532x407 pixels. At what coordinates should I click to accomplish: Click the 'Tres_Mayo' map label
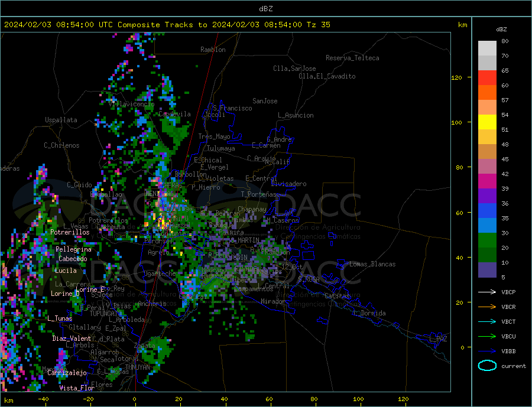coord(214,136)
